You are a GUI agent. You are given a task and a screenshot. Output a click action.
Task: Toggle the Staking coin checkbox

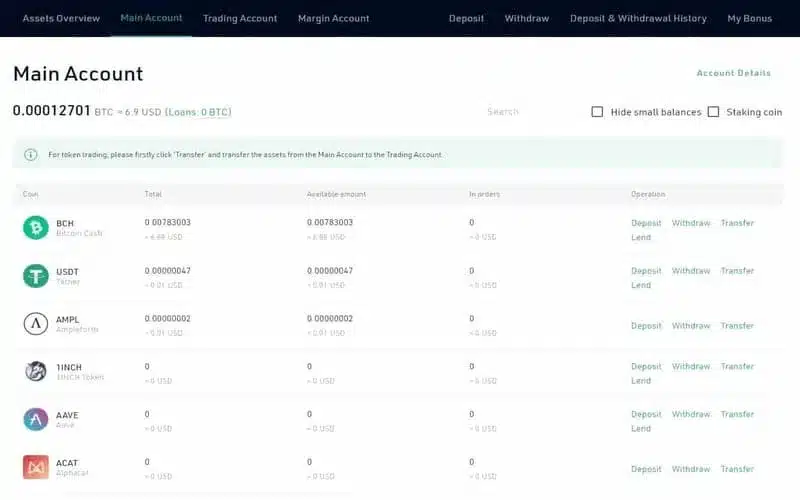713,112
